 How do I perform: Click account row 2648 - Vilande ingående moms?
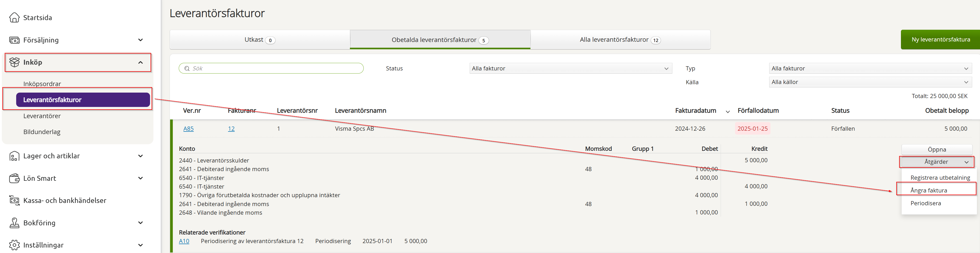(x=220, y=213)
